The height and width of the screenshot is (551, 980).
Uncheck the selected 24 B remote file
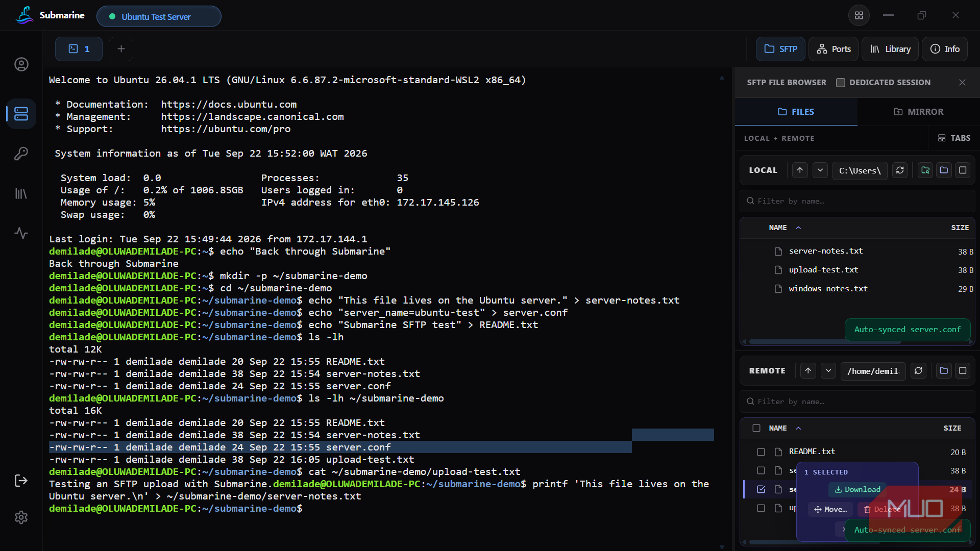761,489
